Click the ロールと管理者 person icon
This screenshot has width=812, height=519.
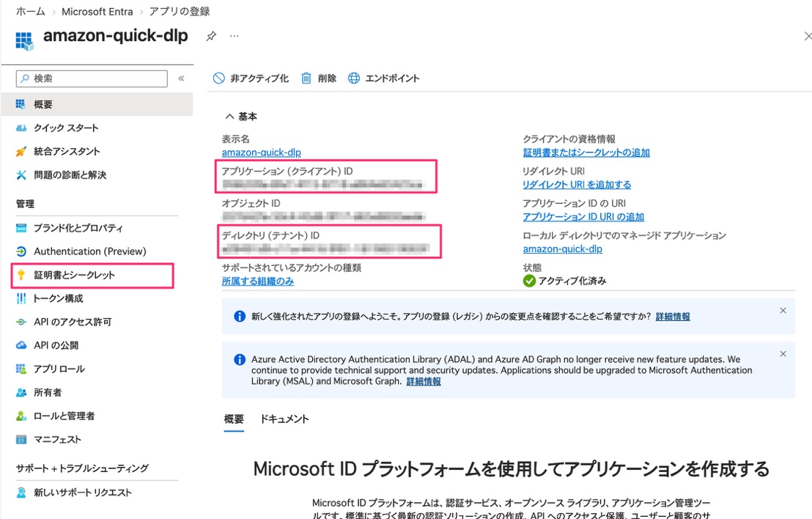[x=21, y=416]
